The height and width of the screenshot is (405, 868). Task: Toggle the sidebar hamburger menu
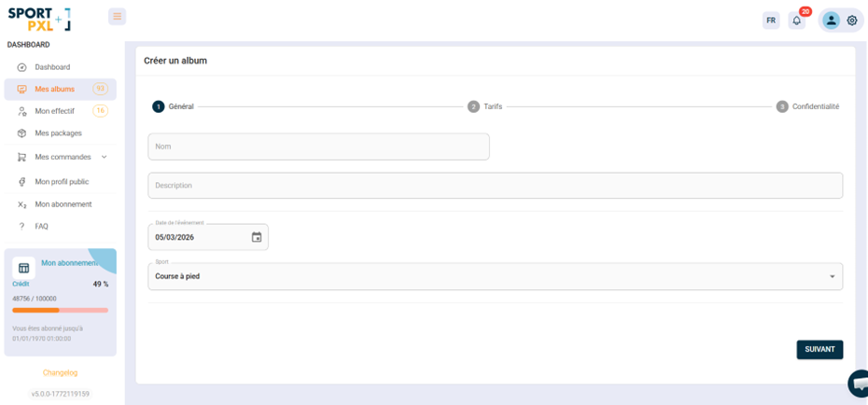117,17
